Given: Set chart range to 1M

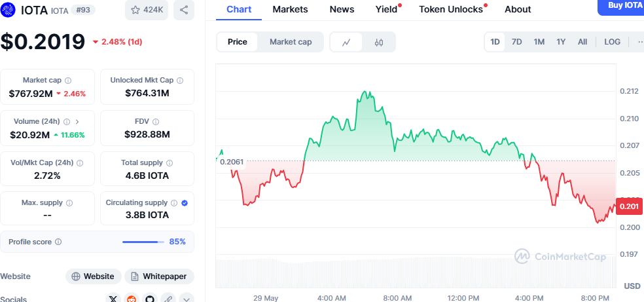Looking at the screenshot, I should (539, 42).
